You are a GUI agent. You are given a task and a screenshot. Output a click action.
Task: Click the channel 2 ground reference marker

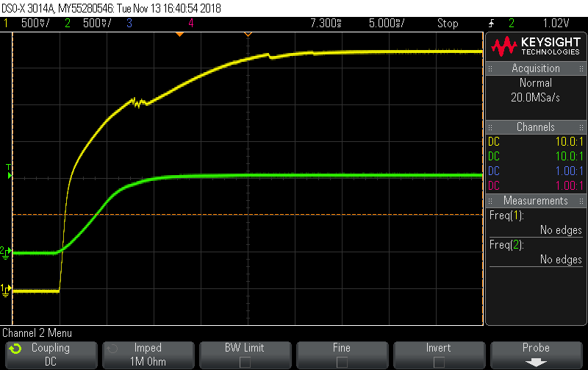tap(6, 252)
